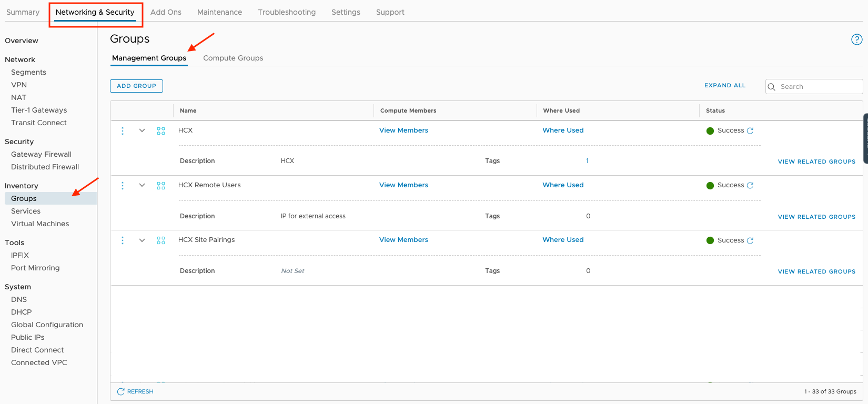Refresh status of HCX Remote Users group

tap(750, 185)
